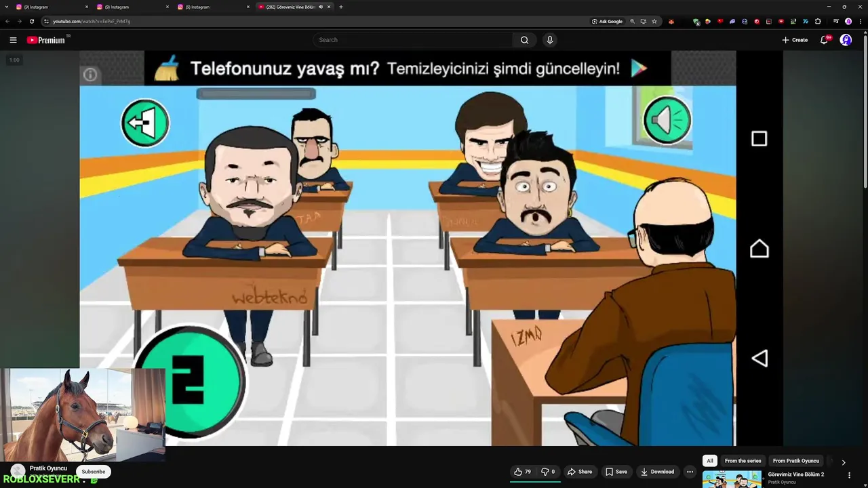Open the YouTube hamburger guide menu
The height and width of the screenshot is (488, 868).
pyautogui.click(x=13, y=40)
